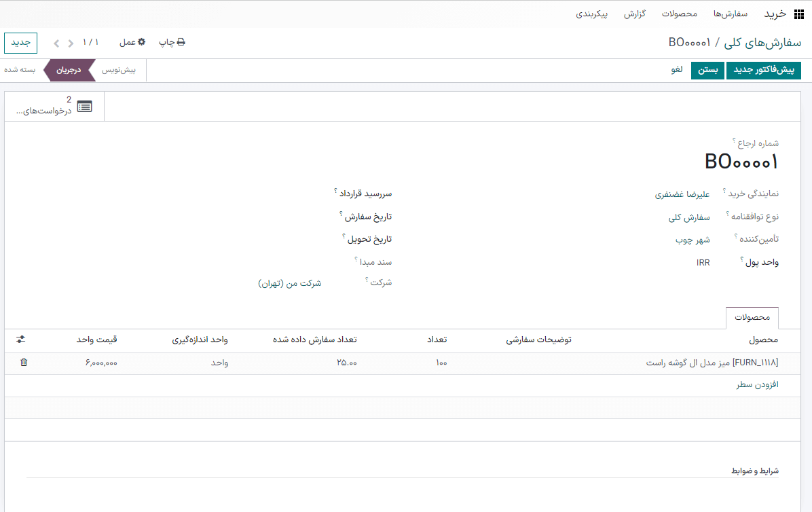812x512 pixels.
Task: Open the optional columns icon in products table
Action: tap(22, 340)
